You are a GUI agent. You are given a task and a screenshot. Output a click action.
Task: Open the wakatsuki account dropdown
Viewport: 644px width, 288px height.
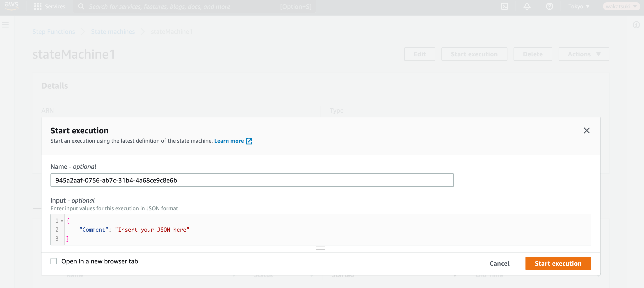coord(621,7)
